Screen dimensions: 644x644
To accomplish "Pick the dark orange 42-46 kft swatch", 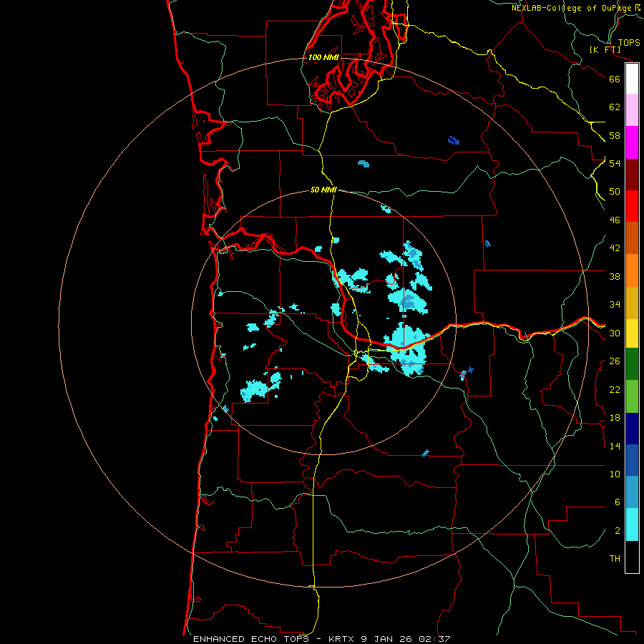I will point(632,238).
